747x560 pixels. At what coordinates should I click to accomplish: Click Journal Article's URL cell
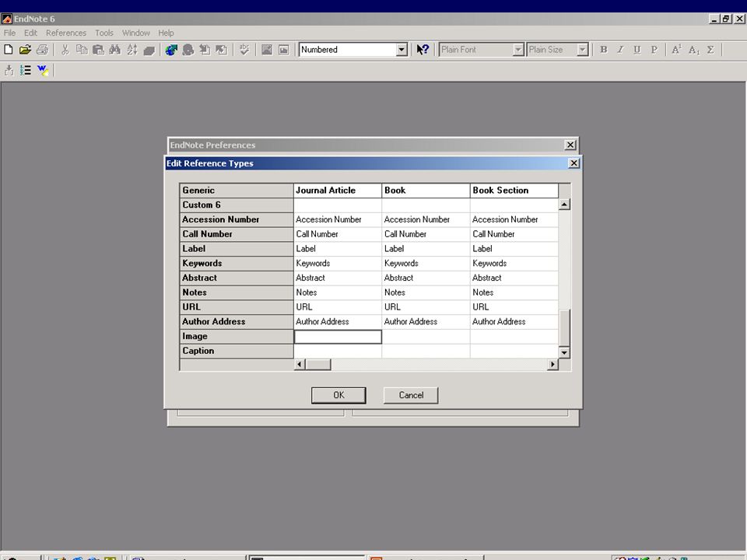click(x=338, y=307)
